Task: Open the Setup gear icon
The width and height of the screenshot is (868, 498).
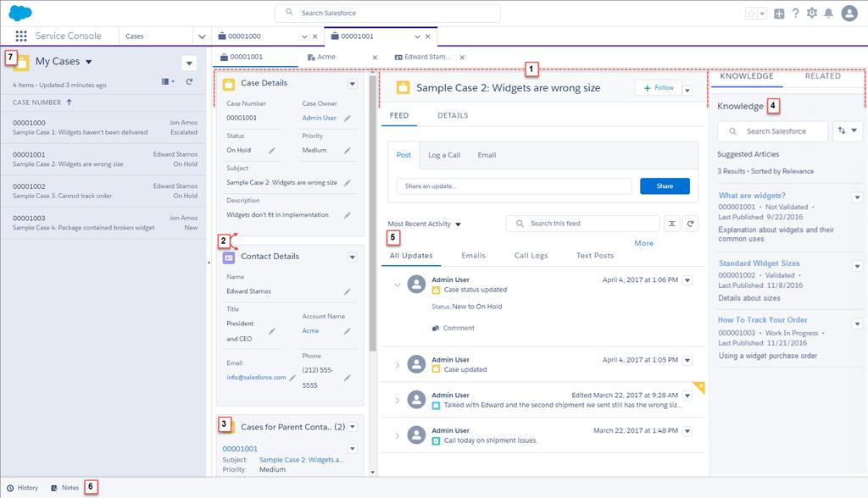Action: 811,13
